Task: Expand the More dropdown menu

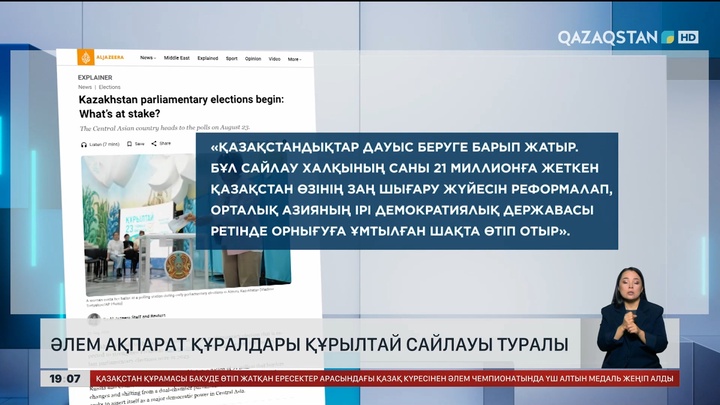Action: tap(294, 59)
